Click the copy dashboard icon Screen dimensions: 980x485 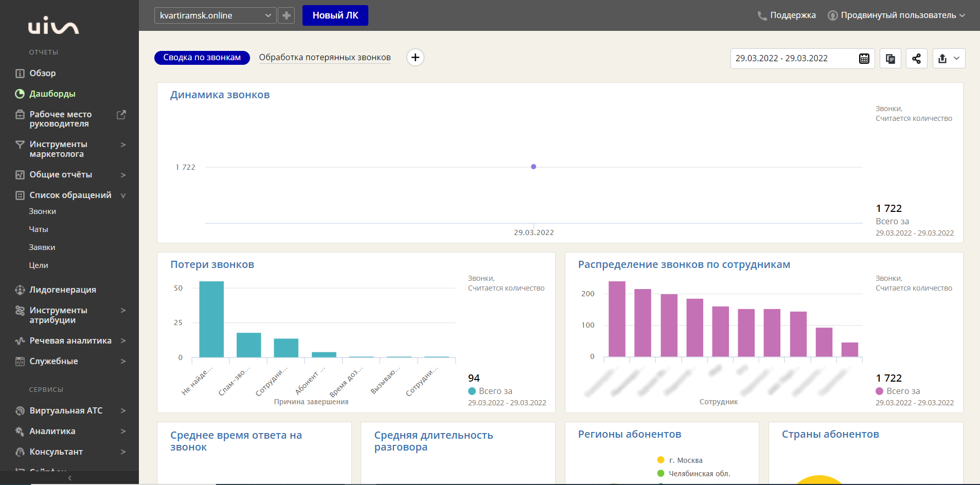pyautogui.click(x=890, y=59)
